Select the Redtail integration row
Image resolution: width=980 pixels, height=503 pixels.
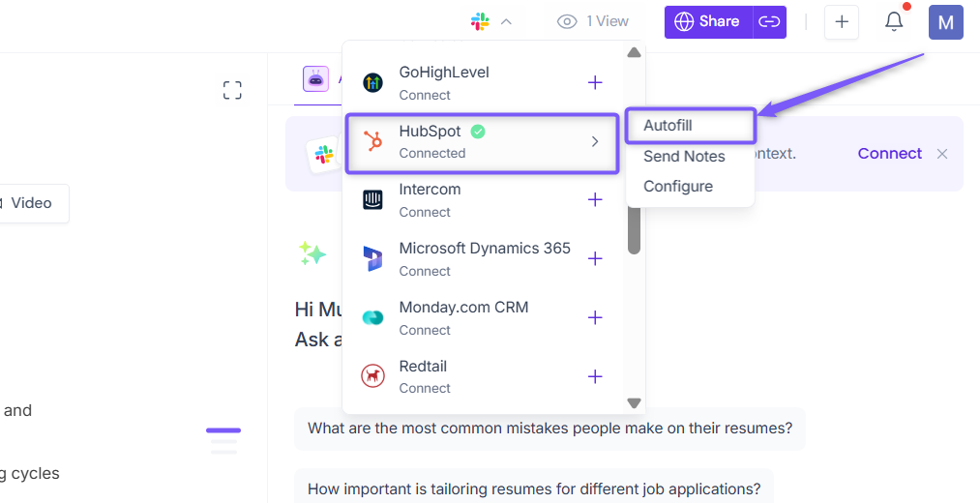point(481,377)
